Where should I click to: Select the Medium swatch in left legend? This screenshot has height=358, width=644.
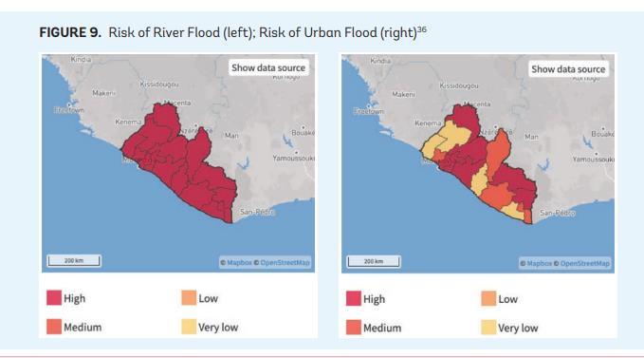(54, 327)
